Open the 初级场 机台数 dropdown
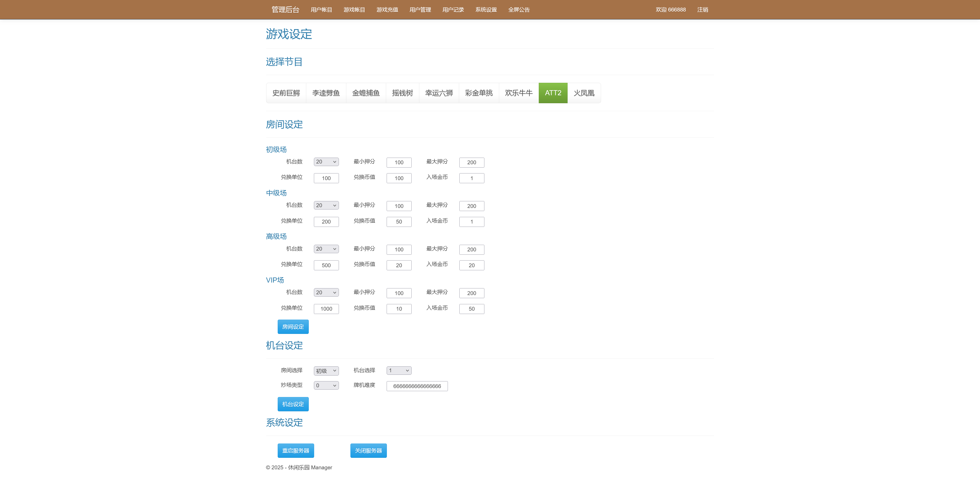This screenshot has height=490, width=980. pyautogui.click(x=326, y=161)
